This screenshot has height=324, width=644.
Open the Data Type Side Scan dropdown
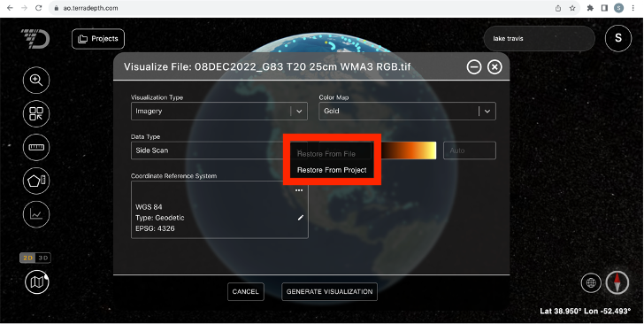211,150
